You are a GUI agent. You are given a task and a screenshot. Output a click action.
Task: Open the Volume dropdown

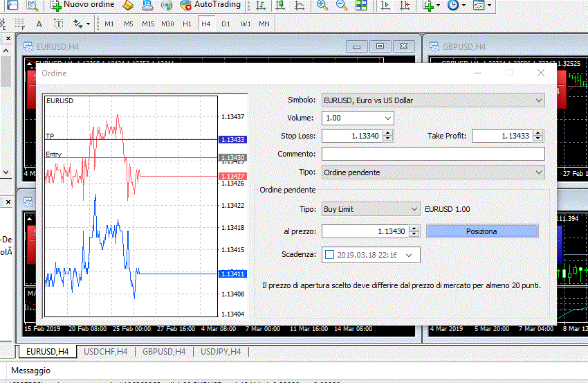coord(357,118)
